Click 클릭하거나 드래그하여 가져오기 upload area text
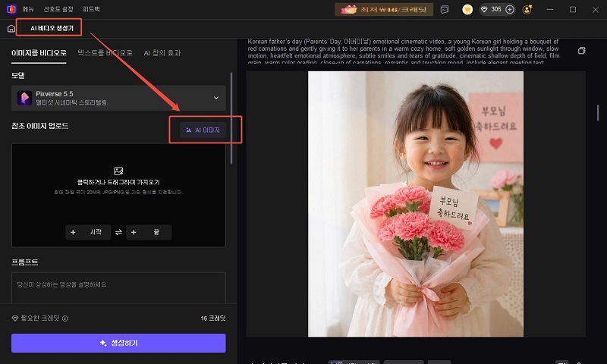The image size is (607, 364). coord(118,182)
